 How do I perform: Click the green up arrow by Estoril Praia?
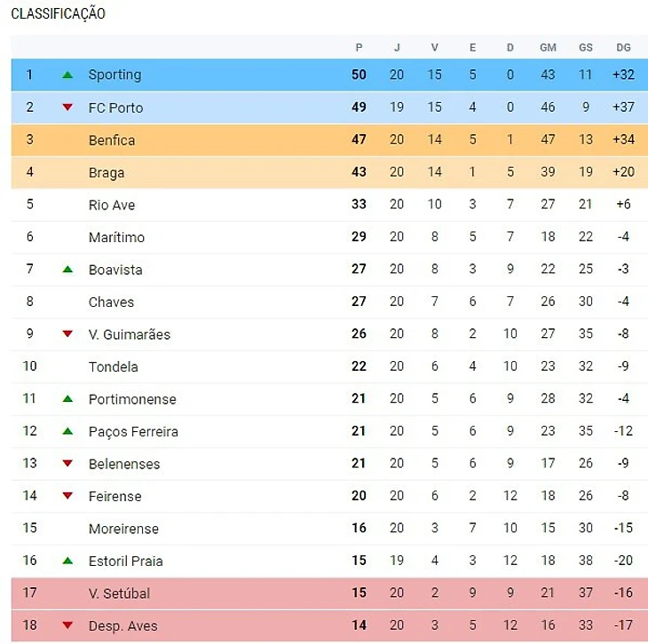point(67,562)
